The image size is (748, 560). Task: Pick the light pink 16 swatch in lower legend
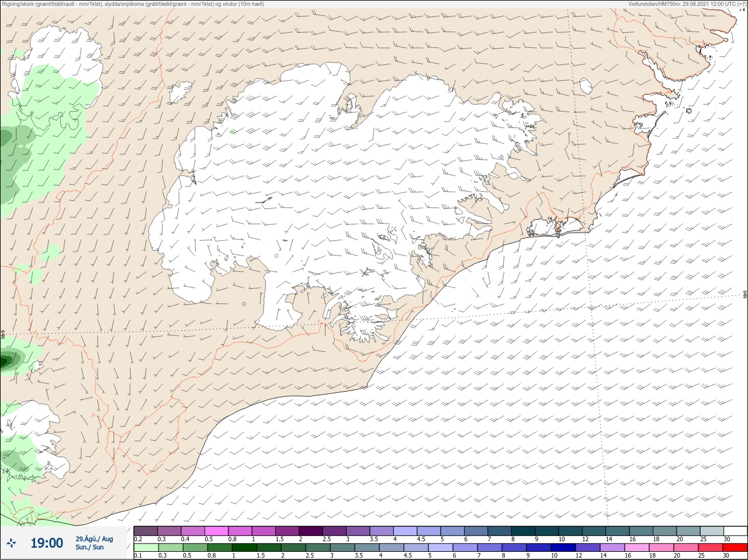click(637, 548)
